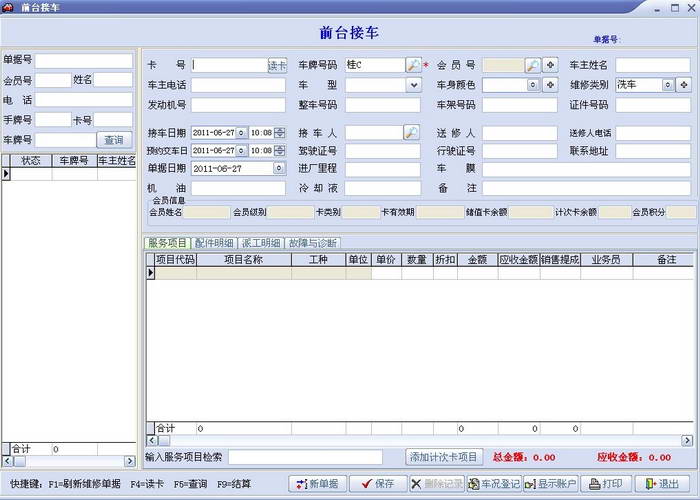Image resolution: width=700 pixels, height=500 pixels.
Task: Focus the 机油 input field
Action: [x=238, y=188]
